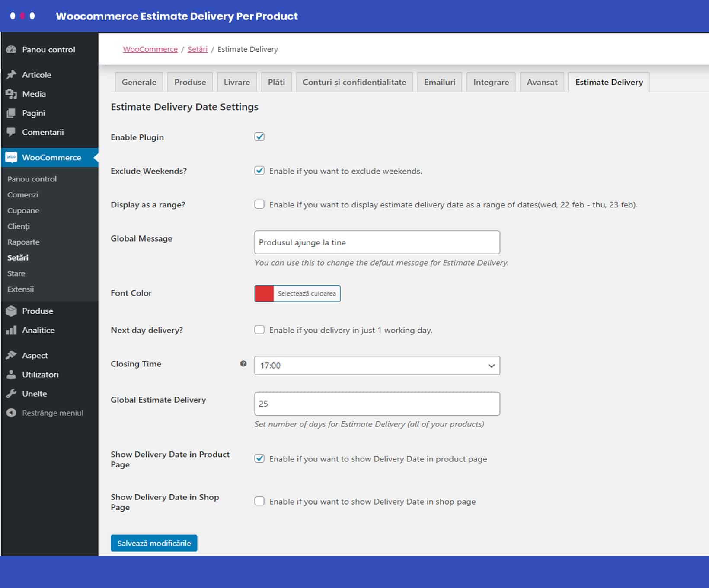Viewport: 709px width, 588px height.
Task: Uncheck the Exclude Weekends checkbox
Action: (x=259, y=171)
